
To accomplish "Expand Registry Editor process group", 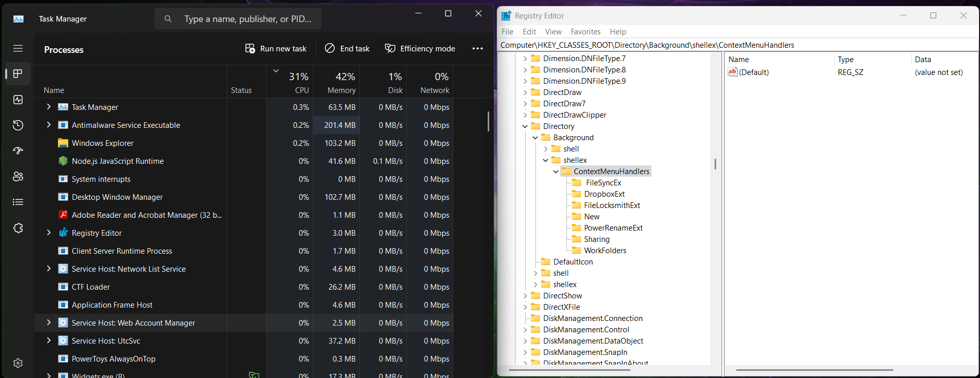I will pos(49,233).
